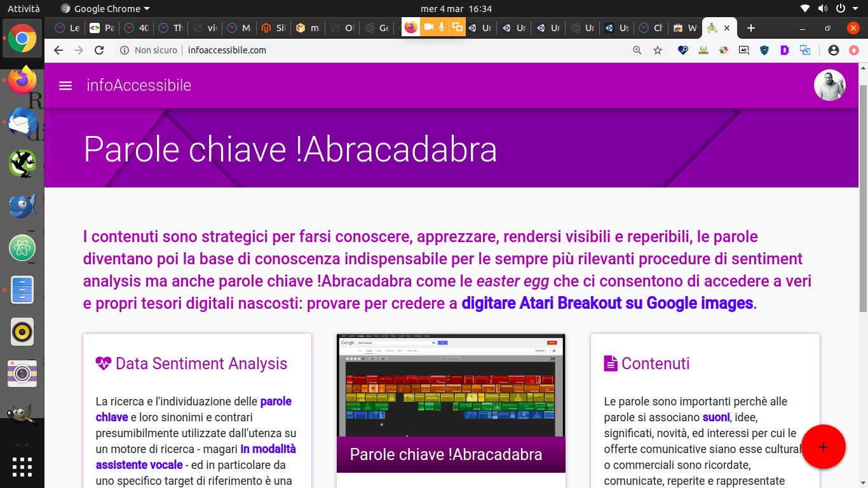Expand the system status menu arrow

(855, 9)
